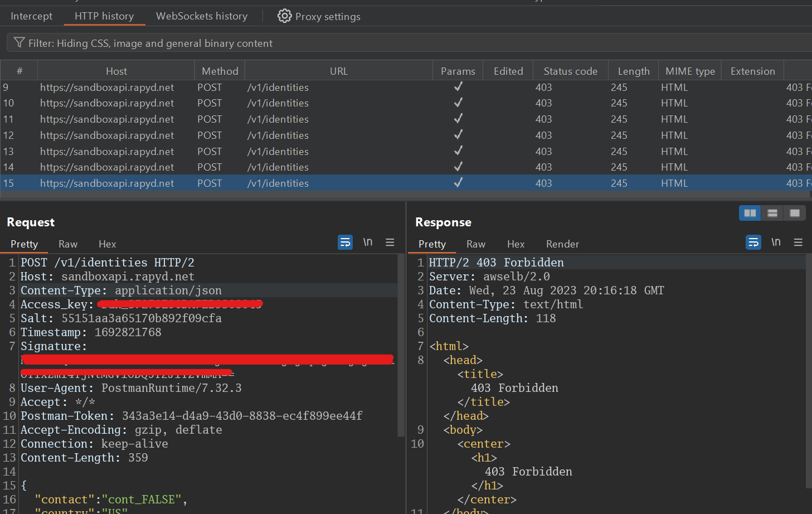The width and height of the screenshot is (812, 514).
Task: Select Response Raw tab
Action: pyautogui.click(x=476, y=244)
